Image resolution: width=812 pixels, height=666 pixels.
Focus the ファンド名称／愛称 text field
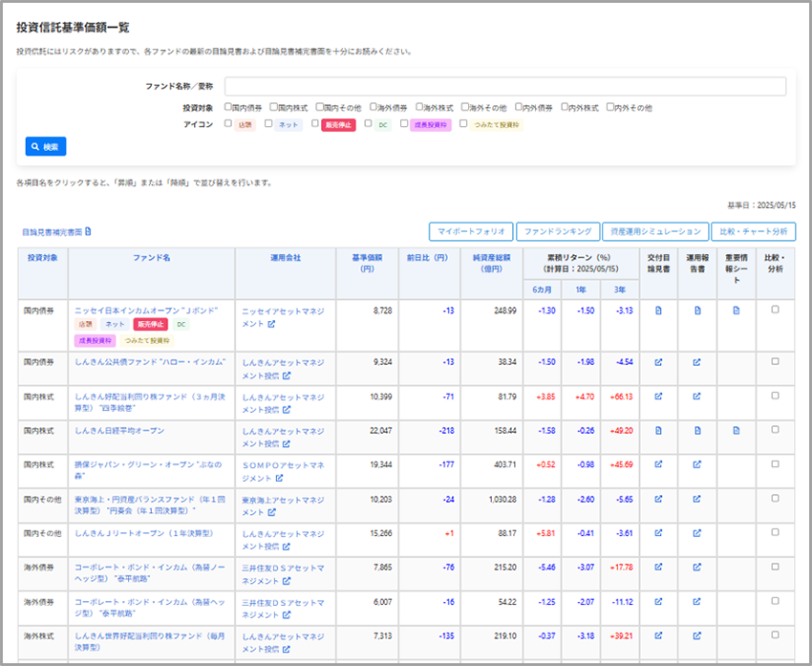[504, 87]
